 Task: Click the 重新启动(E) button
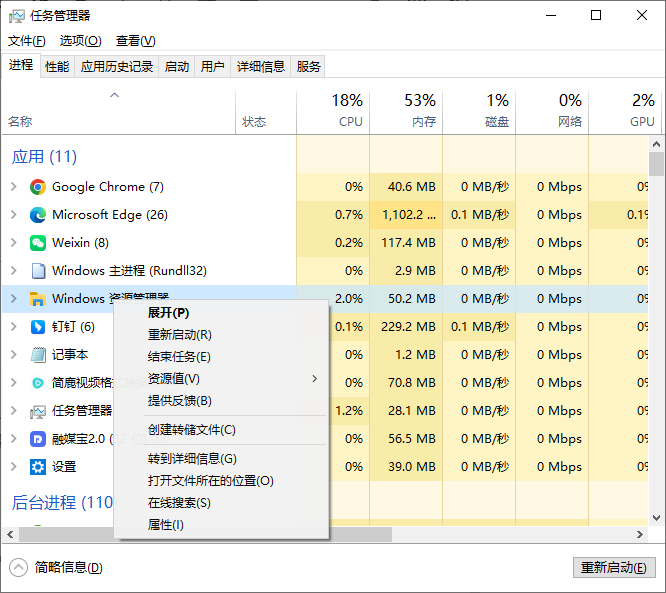(614, 568)
